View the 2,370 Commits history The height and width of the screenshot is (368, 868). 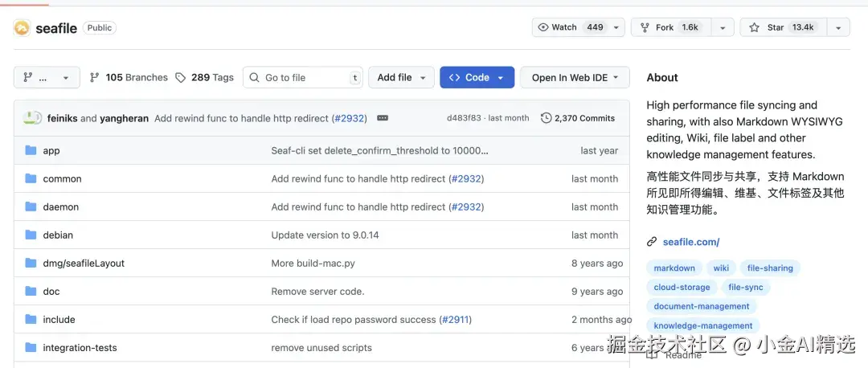click(x=578, y=118)
